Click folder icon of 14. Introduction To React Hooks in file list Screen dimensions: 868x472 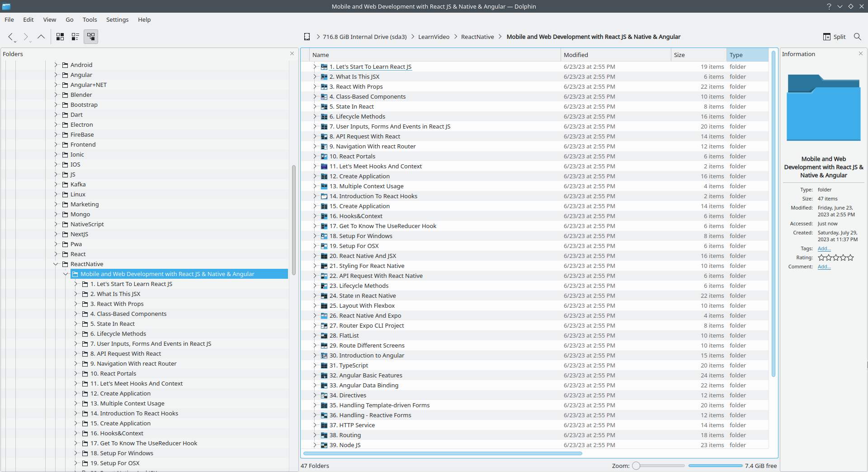[324, 196]
